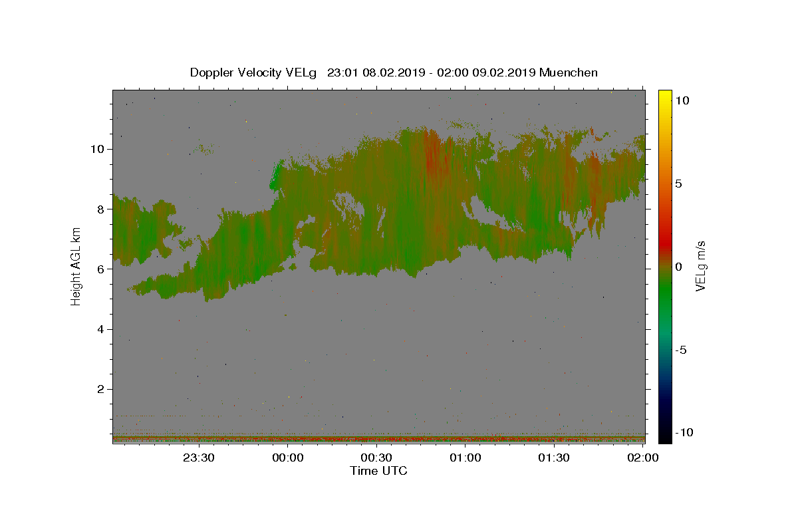Click the height tick label '8'
The height and width of the screenshot is (532, 798).
pos(102,209)
